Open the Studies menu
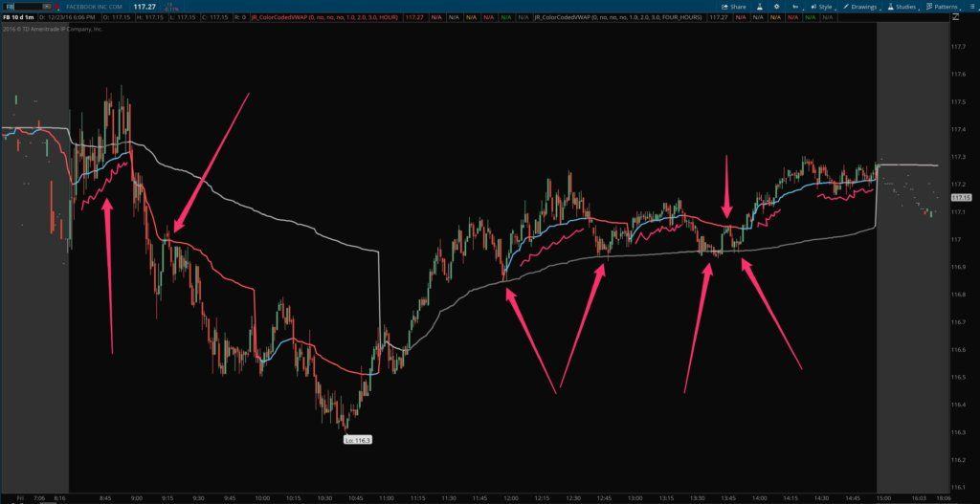This screenshot has width=980, height=504. pyautogui.click(x=902, y=7)
